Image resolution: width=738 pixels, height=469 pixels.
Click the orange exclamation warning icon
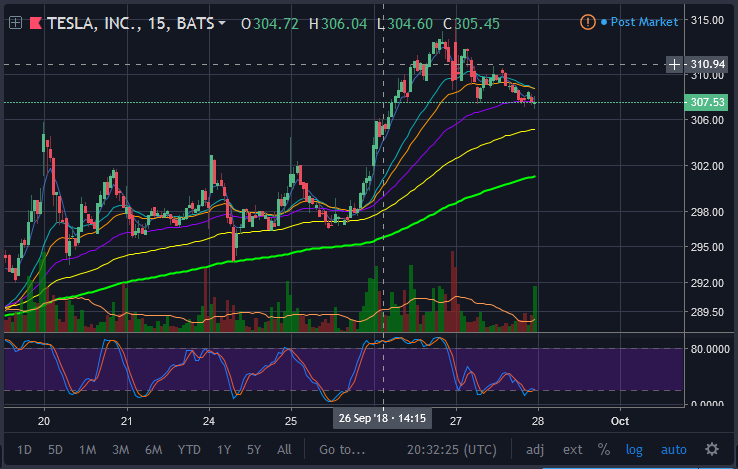[x=588, y=22]
